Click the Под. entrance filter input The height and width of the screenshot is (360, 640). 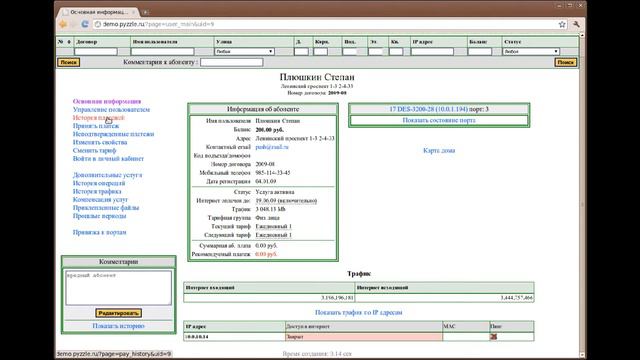click(x=350, y=51)
